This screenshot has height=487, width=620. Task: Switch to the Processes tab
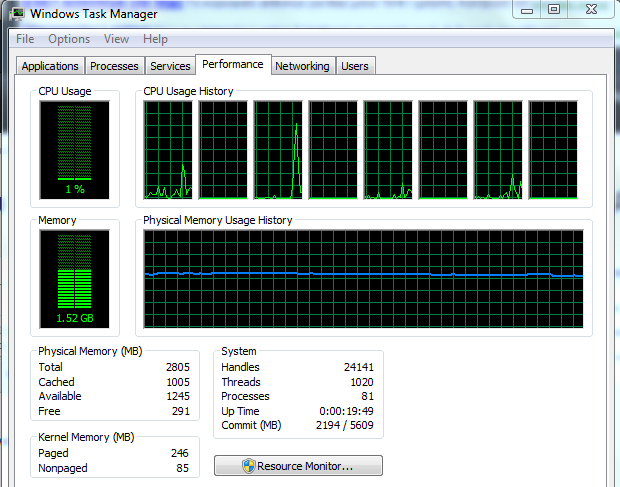tap(114, 66)
